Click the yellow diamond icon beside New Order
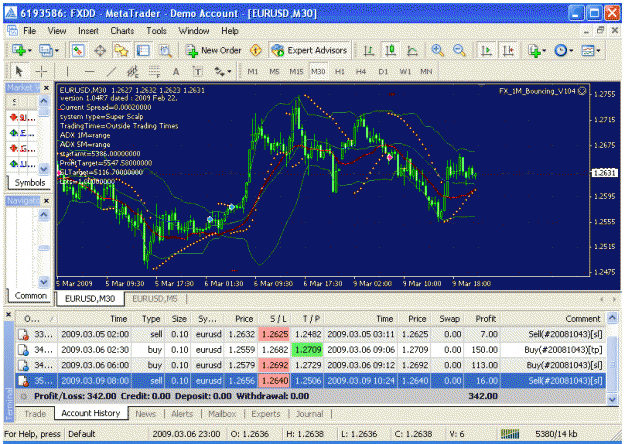Image resolution: width=625 pixels, height=444 pixels. 256,51
